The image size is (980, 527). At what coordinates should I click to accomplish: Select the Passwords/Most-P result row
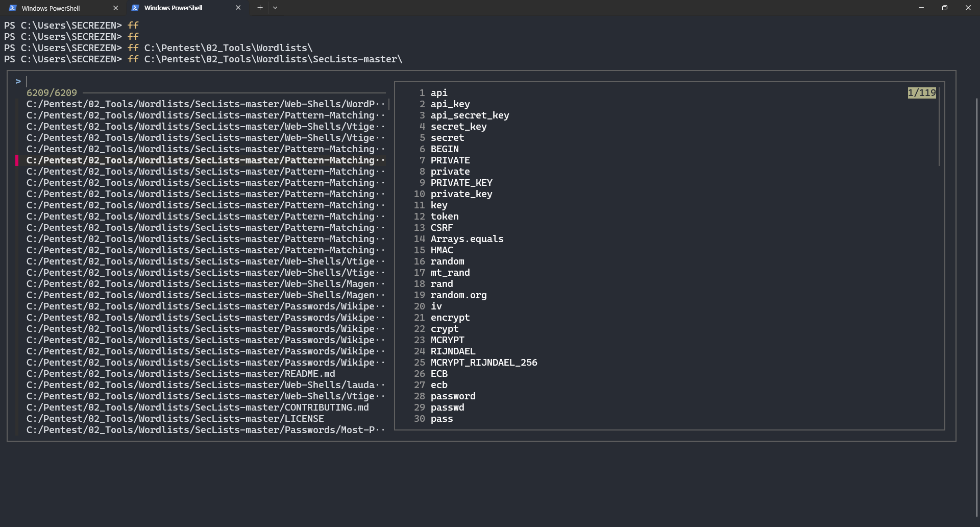[206, 430]
